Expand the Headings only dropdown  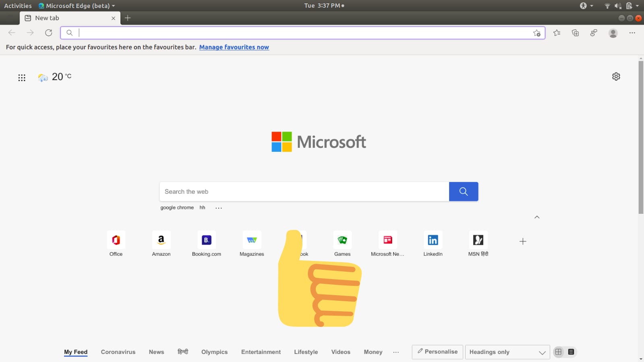507,352
